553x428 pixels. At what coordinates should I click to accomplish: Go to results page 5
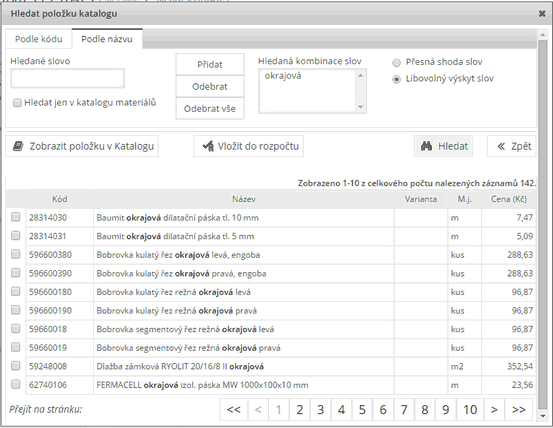(x=362, y=410)
